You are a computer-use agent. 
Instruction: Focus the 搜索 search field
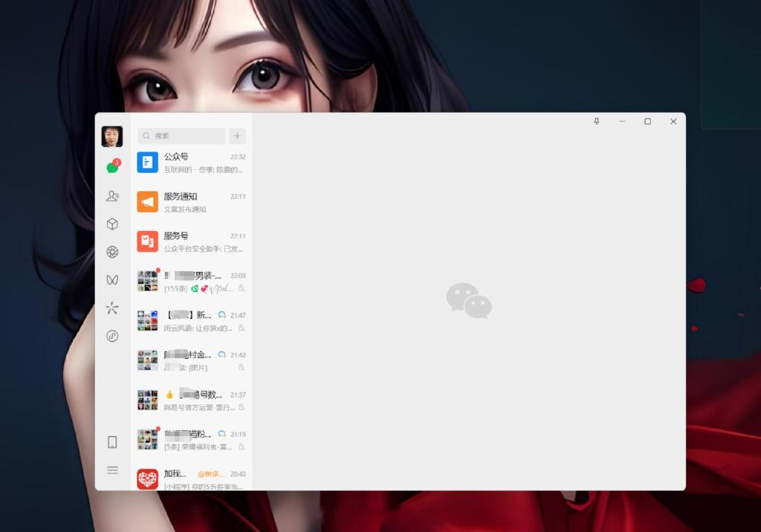[181, 136]
